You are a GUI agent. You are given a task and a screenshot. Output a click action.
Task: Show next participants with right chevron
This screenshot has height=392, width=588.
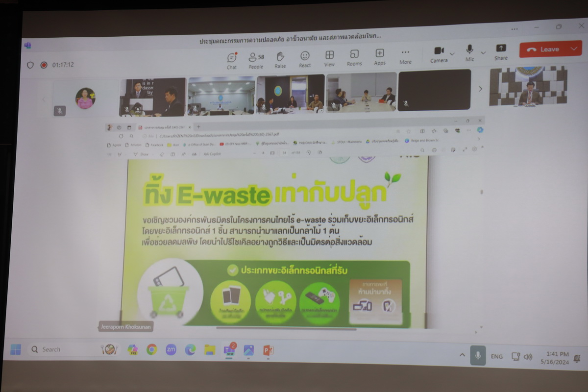point(480,89)
